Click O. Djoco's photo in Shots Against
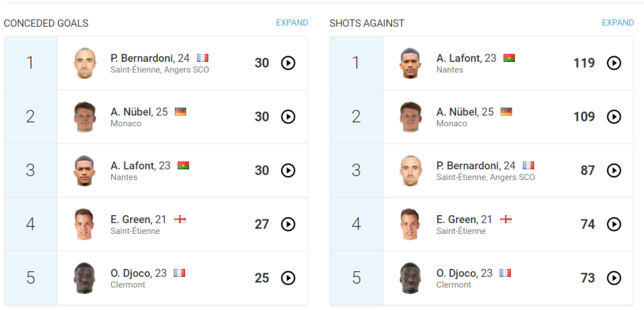Viewport: 644px width, 310px height. [x=411, y=278]
